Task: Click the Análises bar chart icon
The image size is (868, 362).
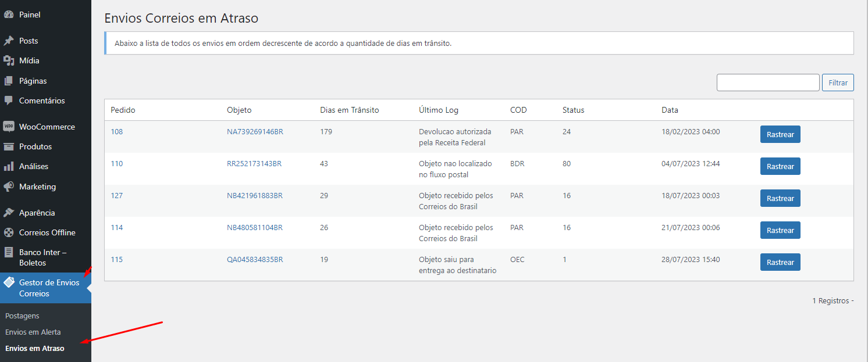Action: (9, 166)
